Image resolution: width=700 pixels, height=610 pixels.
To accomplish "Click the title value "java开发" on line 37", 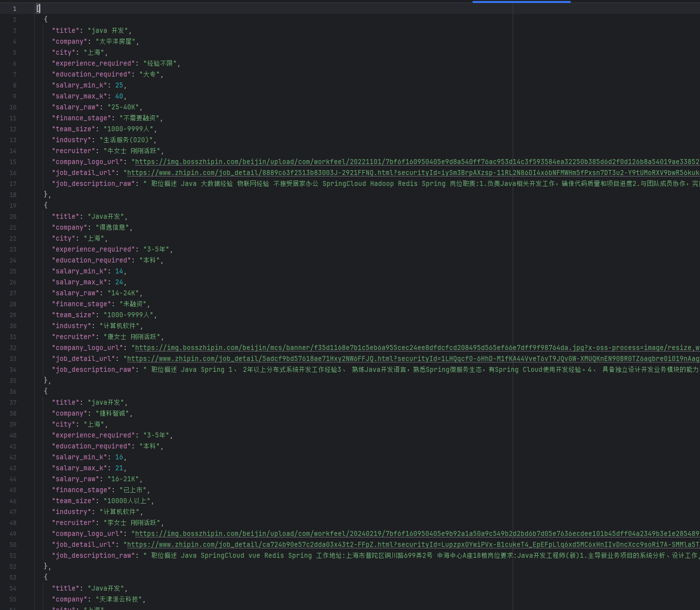I will tap(106, 402).
